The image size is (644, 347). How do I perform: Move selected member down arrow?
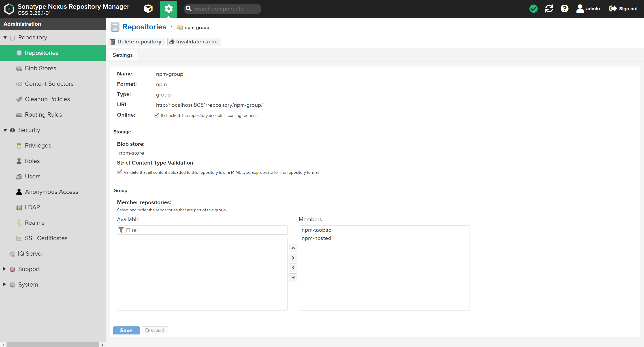point(293,277)
